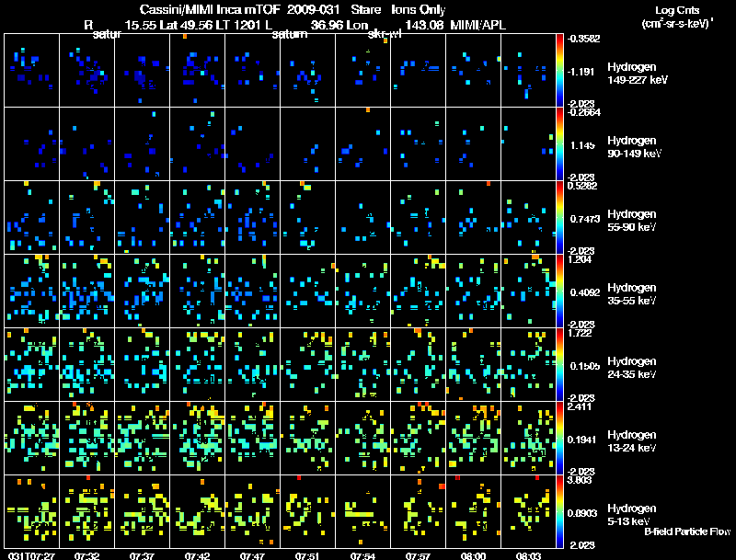The height and width of the screenshot is (560, 736).
Task: Click the '07:32' time axis label
Action: 86,555
